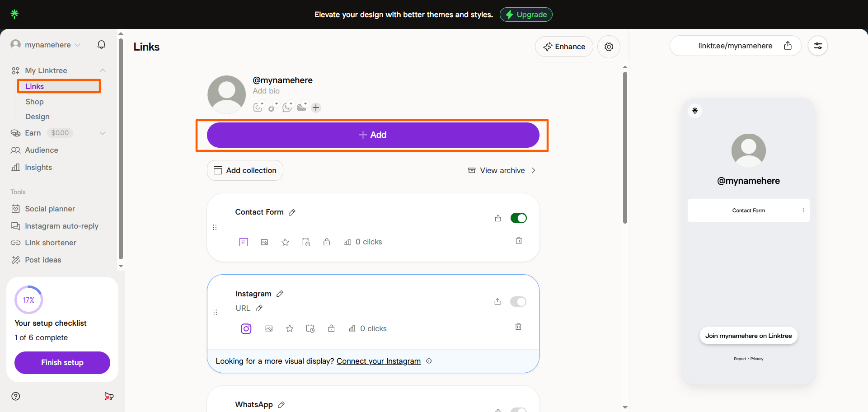This screenshot has width=868, height=412.
Task: Add TikTok social icon under bio
Action: 273,107
